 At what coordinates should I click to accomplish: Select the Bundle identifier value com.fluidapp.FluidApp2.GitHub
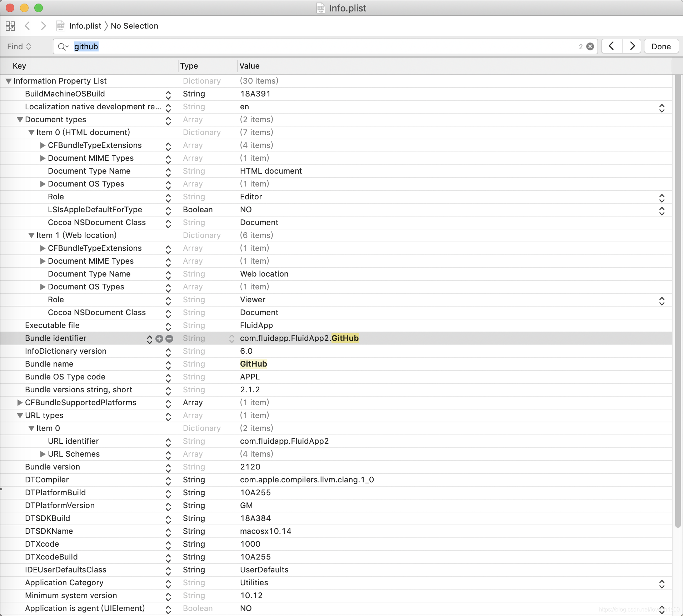point(299,338)
